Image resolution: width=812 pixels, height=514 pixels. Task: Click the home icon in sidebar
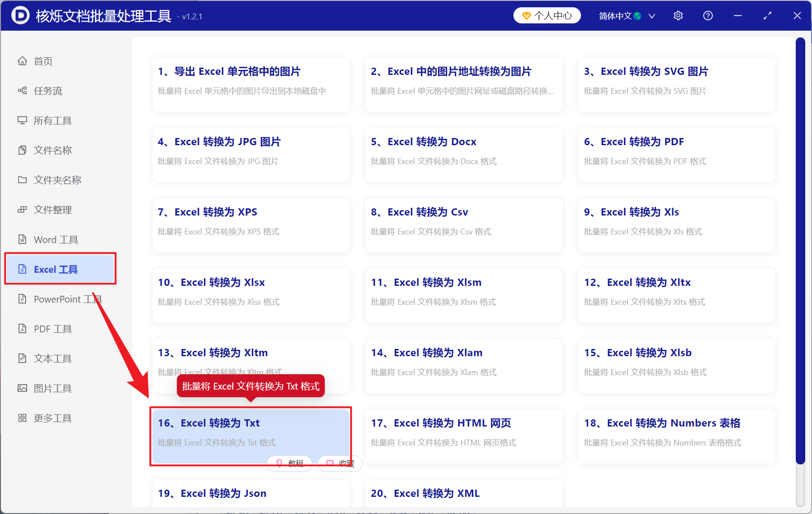[22, 61]
